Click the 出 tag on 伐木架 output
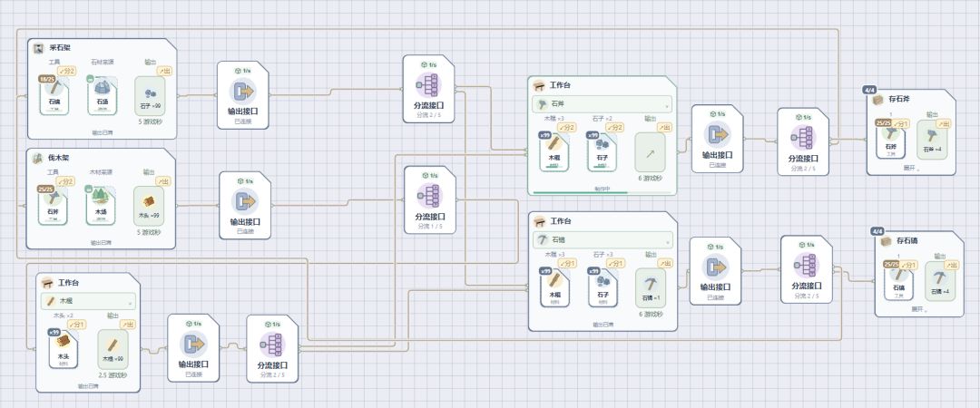The height and width of the screenshot is (408, 980). point(163,181)
